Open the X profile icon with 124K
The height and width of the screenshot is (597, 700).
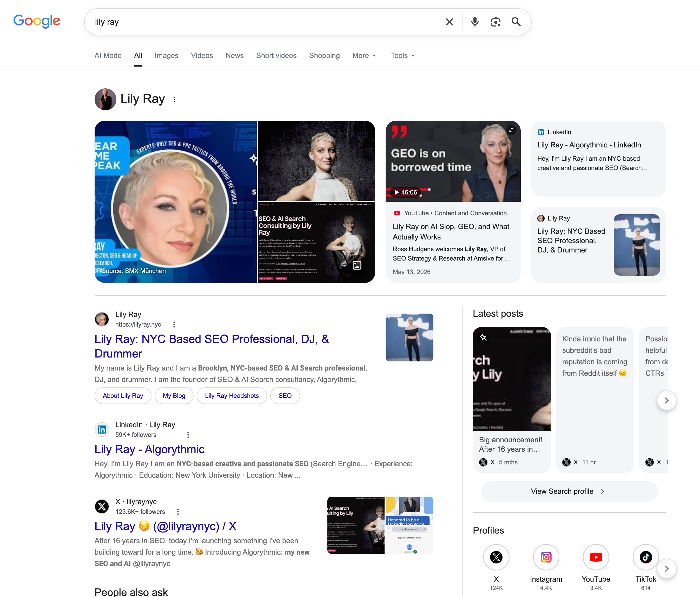(x=496, y=557)
